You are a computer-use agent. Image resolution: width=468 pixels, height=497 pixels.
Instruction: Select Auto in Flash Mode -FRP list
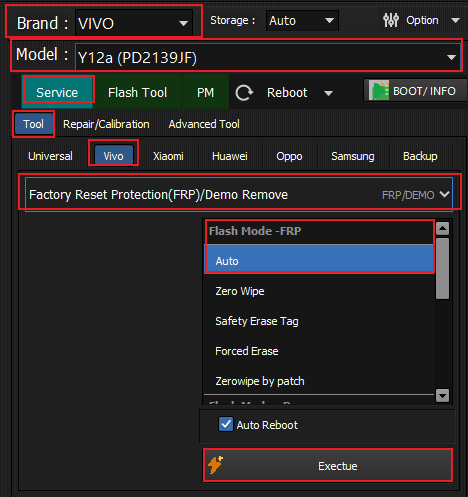319,259
